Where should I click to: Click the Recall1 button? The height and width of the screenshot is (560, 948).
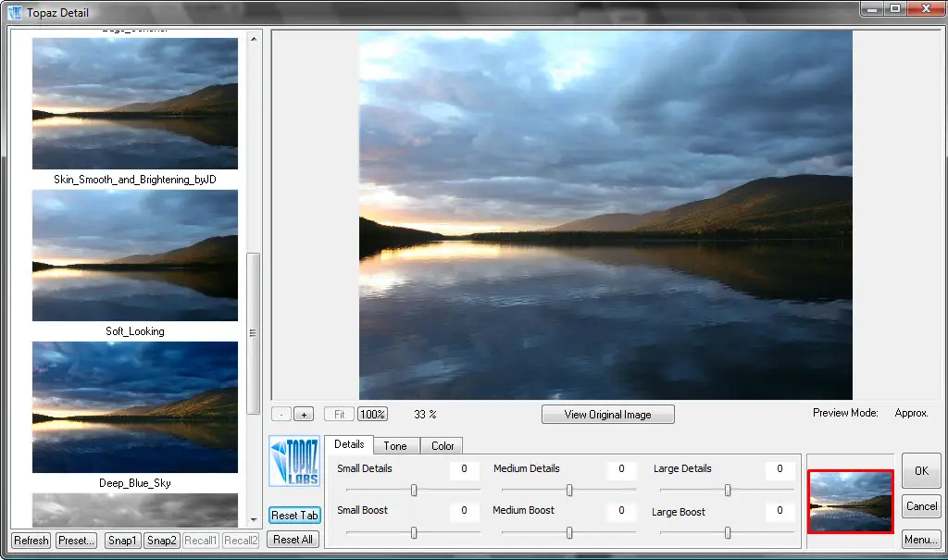200,540
